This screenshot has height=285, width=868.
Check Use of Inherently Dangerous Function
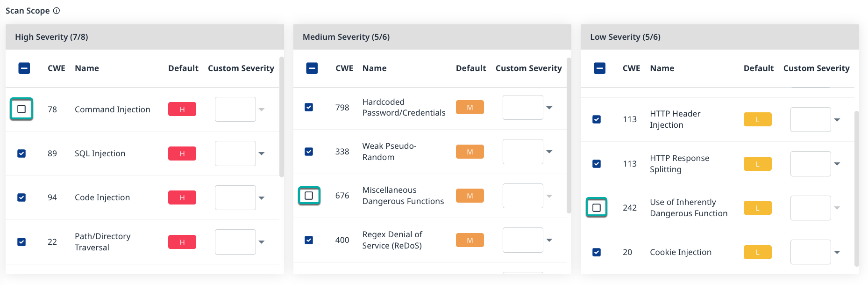pos(597,207)
